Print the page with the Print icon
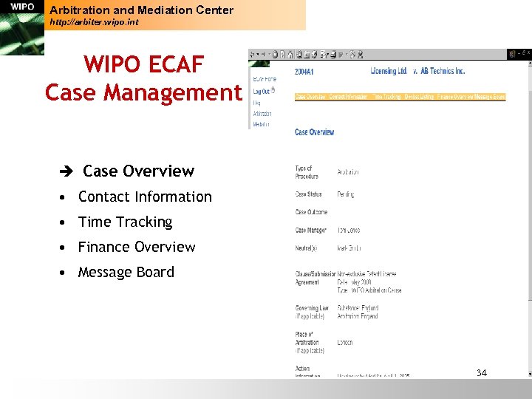 (333, 54)
